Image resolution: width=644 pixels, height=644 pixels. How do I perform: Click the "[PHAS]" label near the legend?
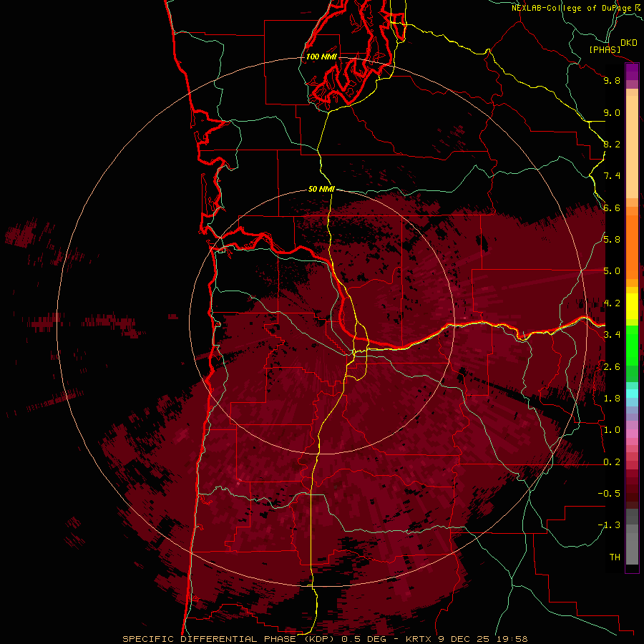(605, 50)
